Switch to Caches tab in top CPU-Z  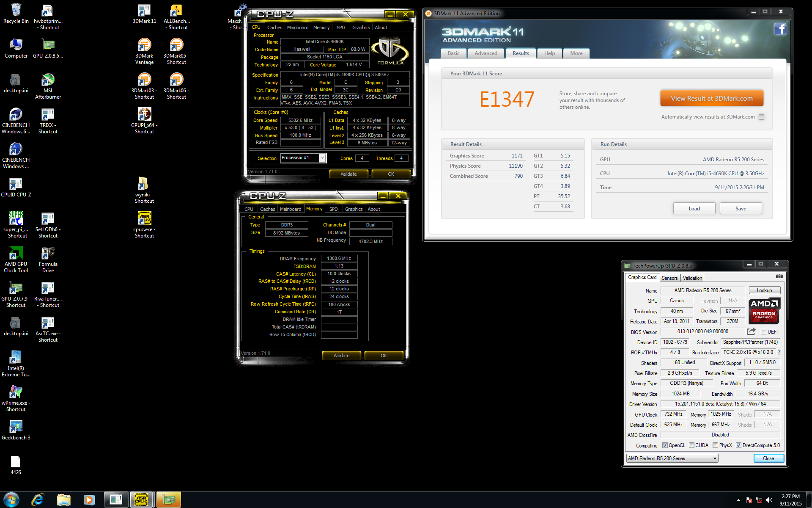pos(274,28)
